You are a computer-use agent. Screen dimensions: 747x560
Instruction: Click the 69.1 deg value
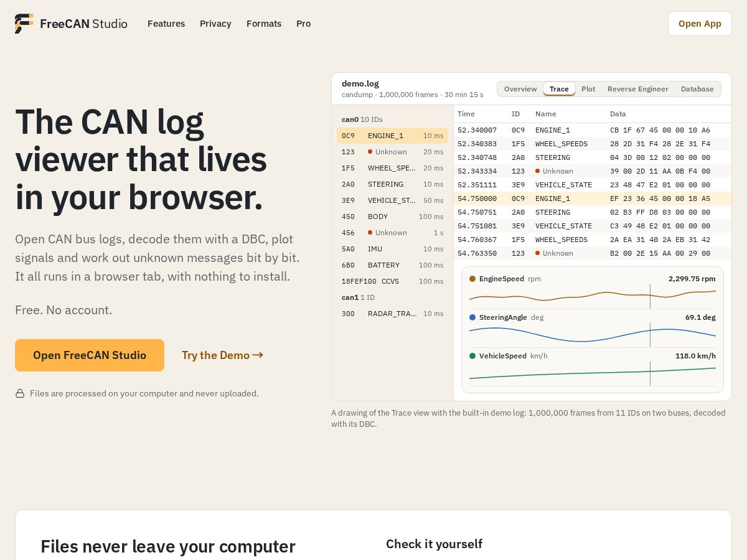point(700,317)
